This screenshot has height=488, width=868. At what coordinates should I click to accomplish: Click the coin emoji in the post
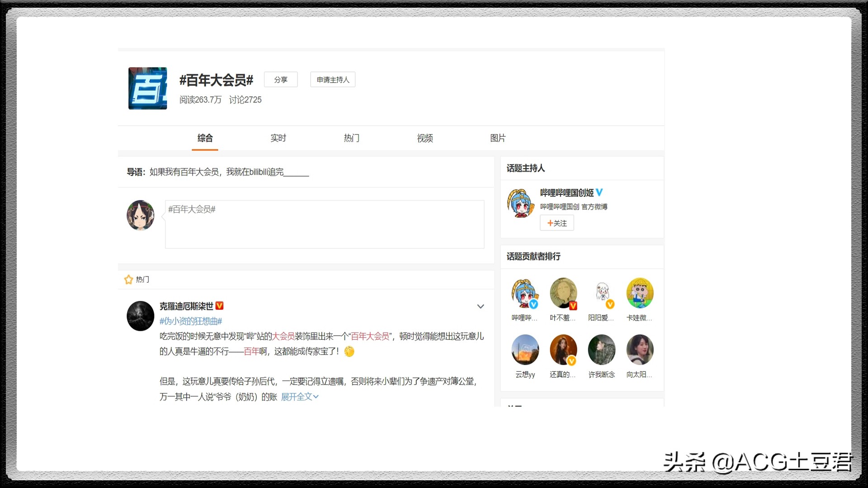349,352
